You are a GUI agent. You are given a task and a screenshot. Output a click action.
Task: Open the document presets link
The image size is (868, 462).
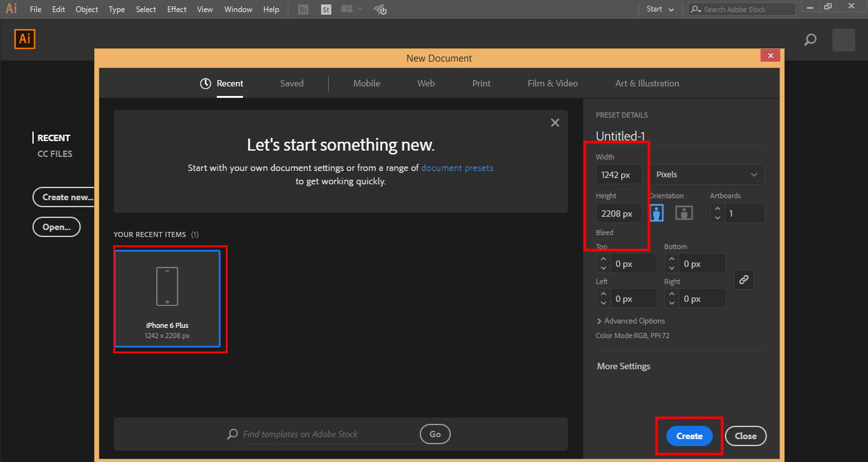coord(457,167)
